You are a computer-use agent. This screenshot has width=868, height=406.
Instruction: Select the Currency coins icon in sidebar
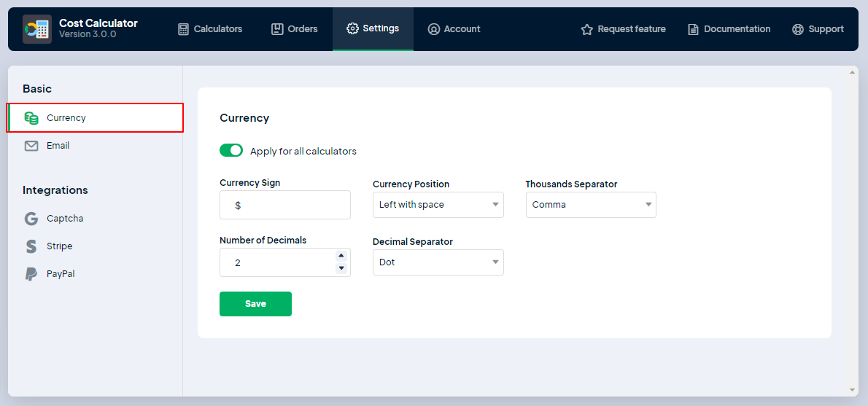(x=31, y=118)
